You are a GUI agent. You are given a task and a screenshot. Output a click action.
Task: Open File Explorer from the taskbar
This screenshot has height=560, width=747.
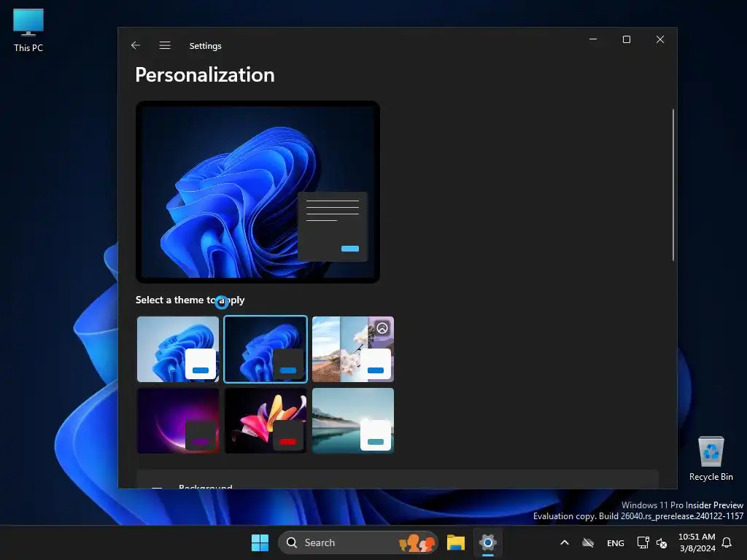(455, 542)
